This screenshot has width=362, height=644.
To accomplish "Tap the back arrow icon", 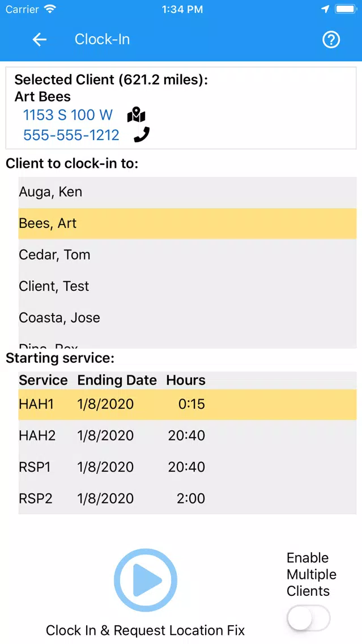I will [x=40, y=40].
